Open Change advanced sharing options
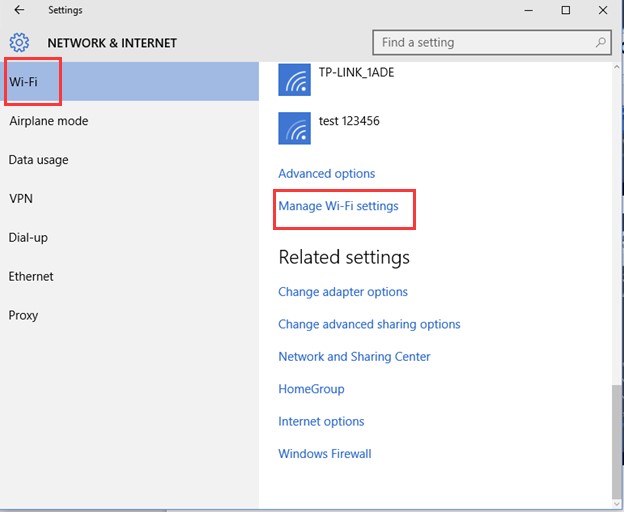This screenshot has width=624, height=512. (369, 324)
